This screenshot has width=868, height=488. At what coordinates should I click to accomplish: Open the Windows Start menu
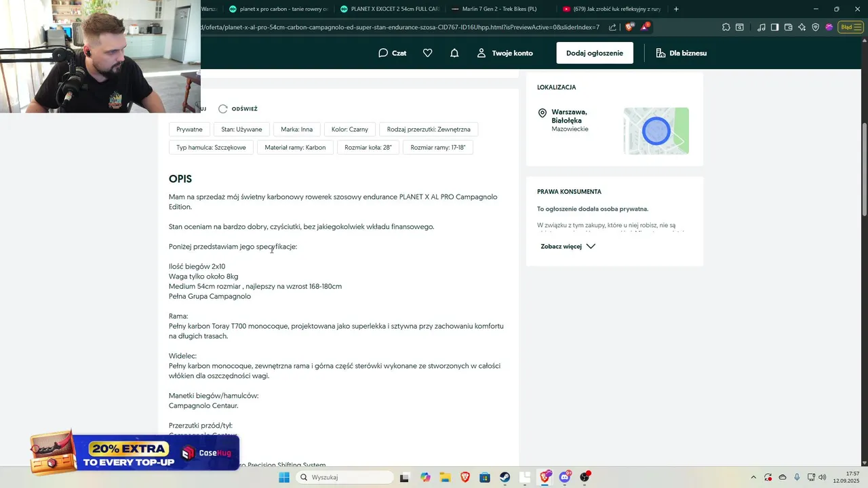(x=283, y=477)
